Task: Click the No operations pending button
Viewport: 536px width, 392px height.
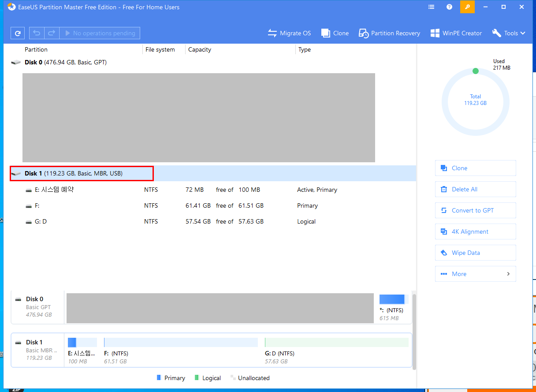Action: point(100,33)
